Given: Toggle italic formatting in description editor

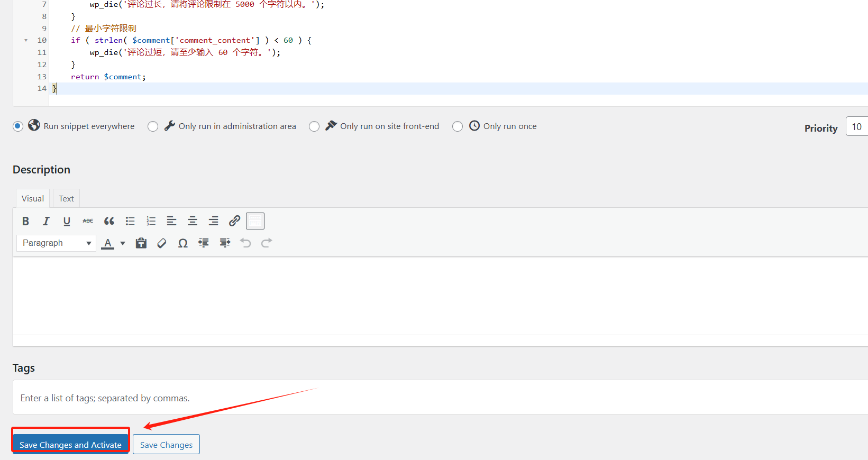Looking at the screenshot, I should pos(46,221).
